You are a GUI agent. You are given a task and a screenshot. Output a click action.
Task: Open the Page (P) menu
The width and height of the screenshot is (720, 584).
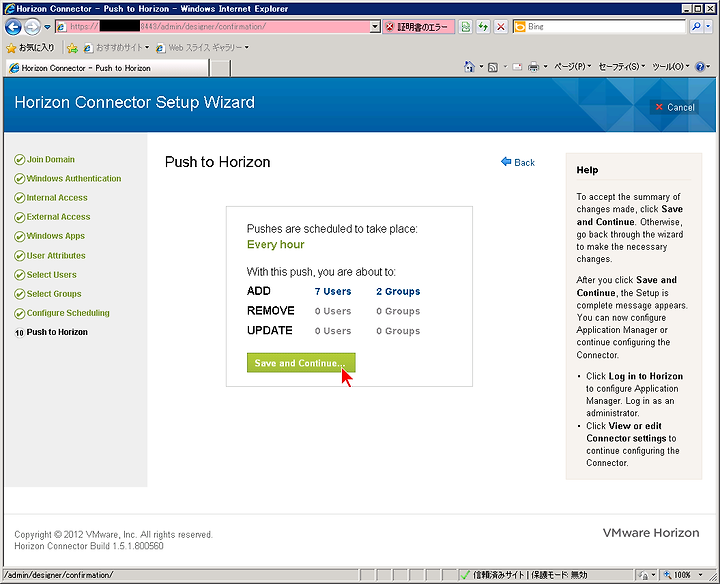coord(572,67)
